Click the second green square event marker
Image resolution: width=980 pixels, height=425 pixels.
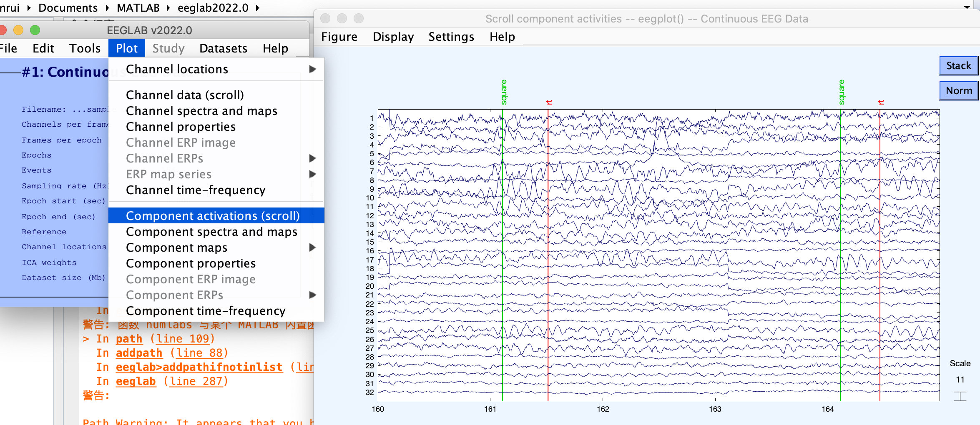841,92
